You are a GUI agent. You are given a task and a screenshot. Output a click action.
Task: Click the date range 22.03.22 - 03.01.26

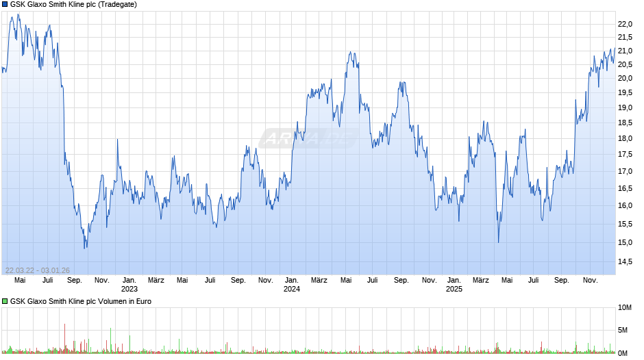coord(38,270)
